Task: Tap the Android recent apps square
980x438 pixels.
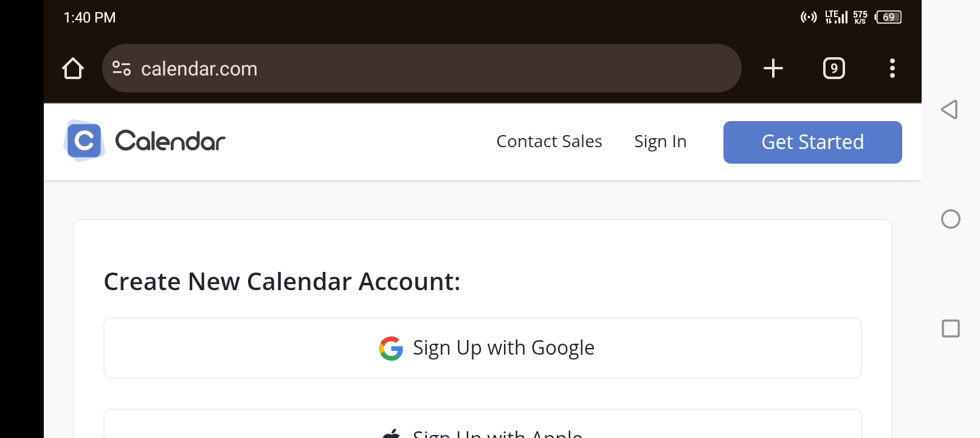Action: coord(950,328)
